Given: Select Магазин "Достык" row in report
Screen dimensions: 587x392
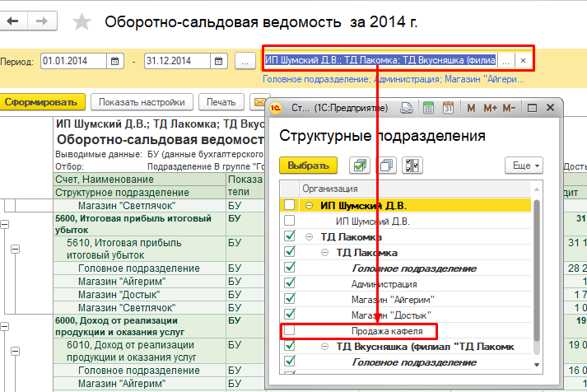Looking at the screenshot, I should pyautogui.click(x=119, y=295).
